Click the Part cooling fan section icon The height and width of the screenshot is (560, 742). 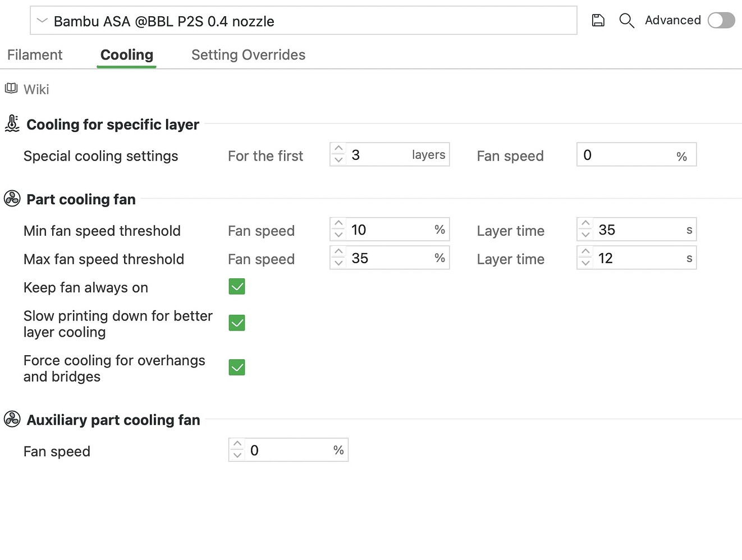click(12, 199)
